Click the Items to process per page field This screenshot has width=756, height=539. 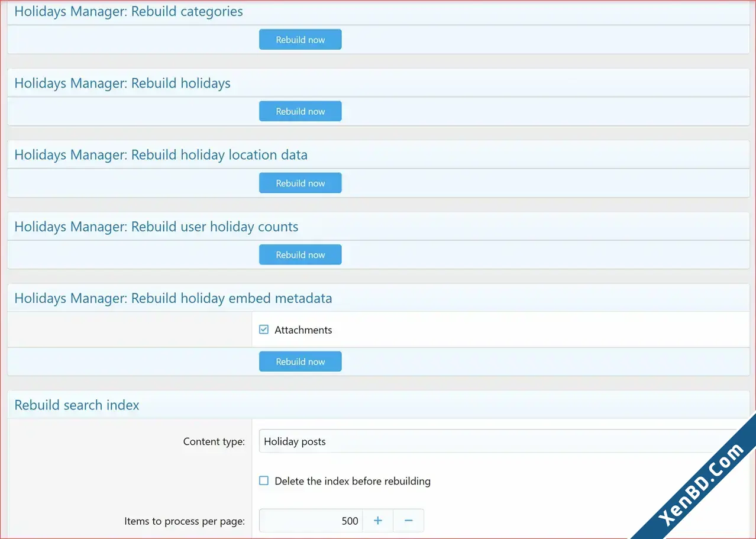[311, 521]
